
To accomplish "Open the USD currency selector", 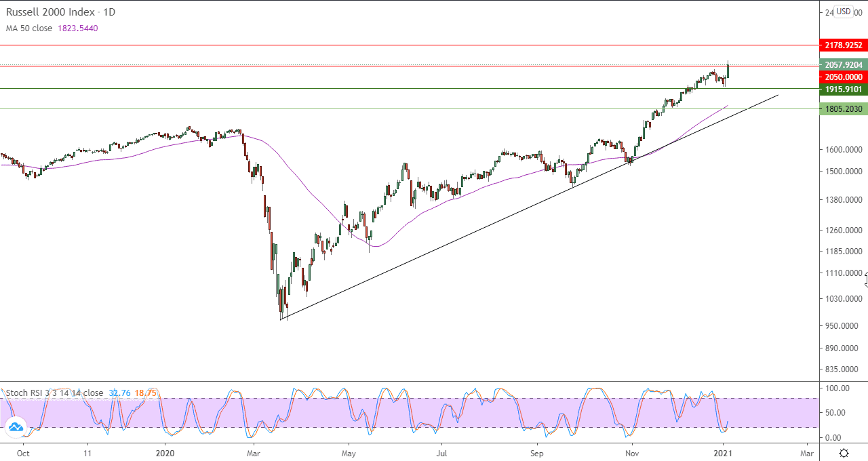I will tap(844, 11).
